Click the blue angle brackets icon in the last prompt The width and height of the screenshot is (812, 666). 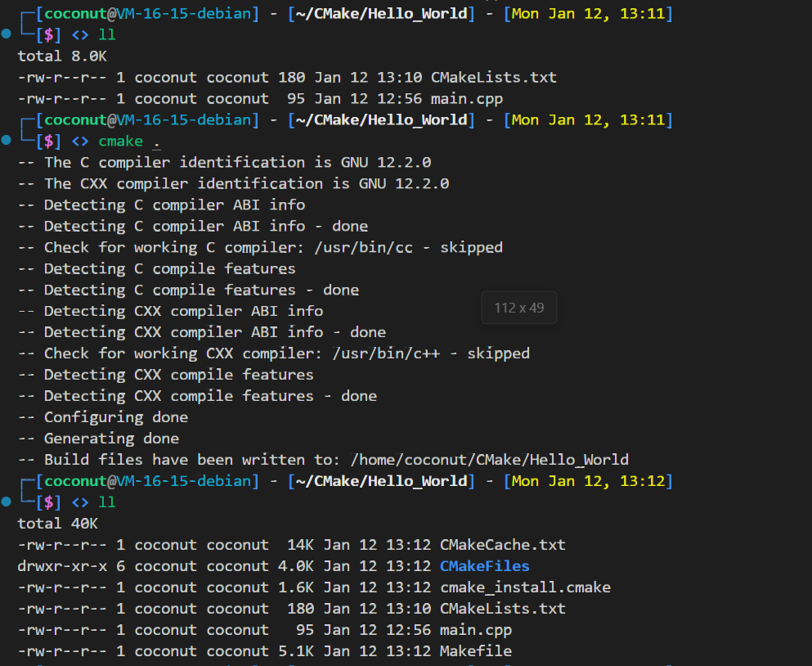coord(80,503)
